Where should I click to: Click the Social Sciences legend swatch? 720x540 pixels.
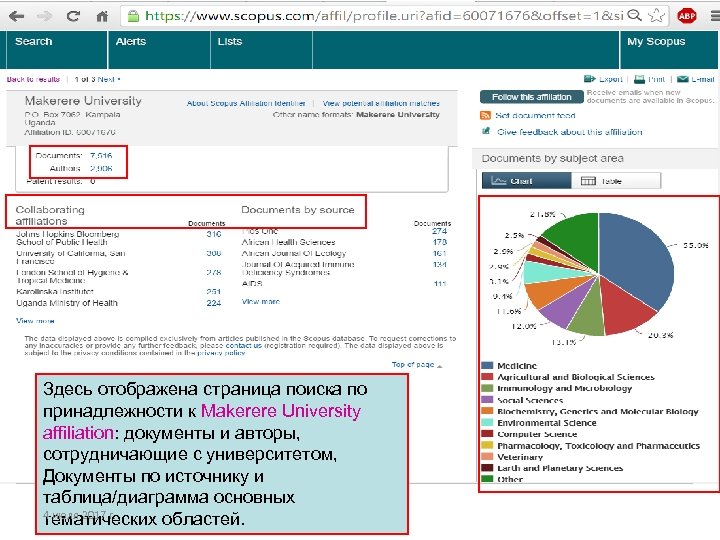tap(487, 399)
